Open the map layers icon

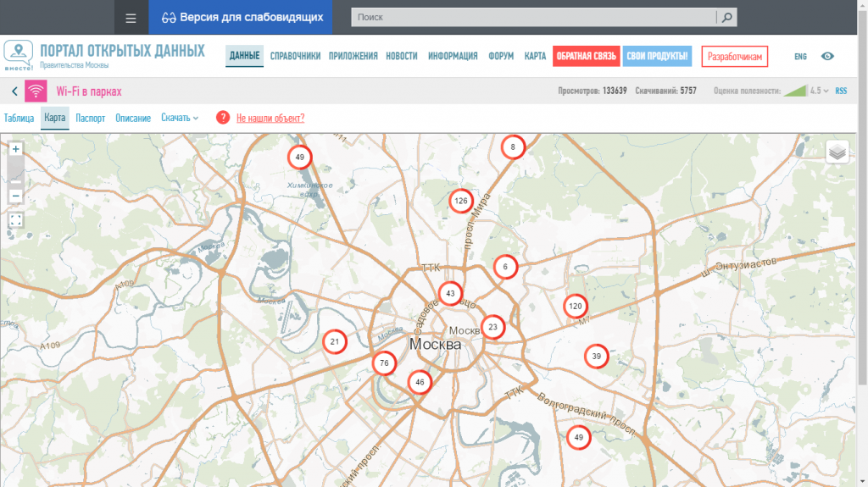837,152
